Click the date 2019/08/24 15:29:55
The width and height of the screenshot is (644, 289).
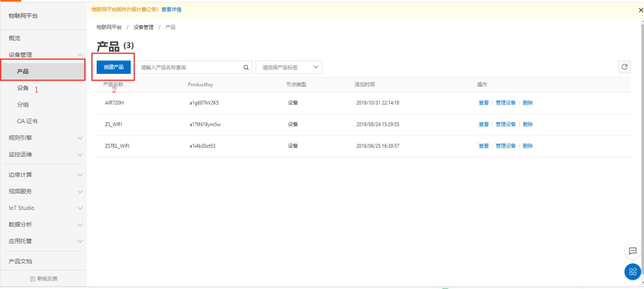378,125
